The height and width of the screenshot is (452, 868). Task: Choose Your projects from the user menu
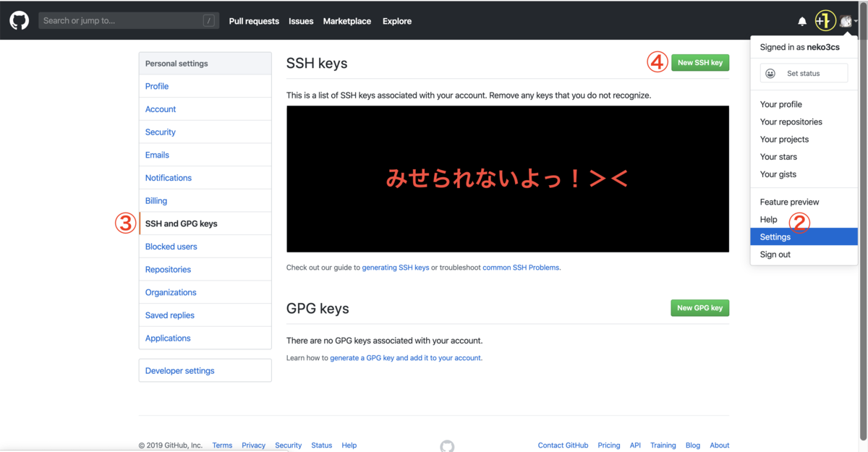coord(804,139)
